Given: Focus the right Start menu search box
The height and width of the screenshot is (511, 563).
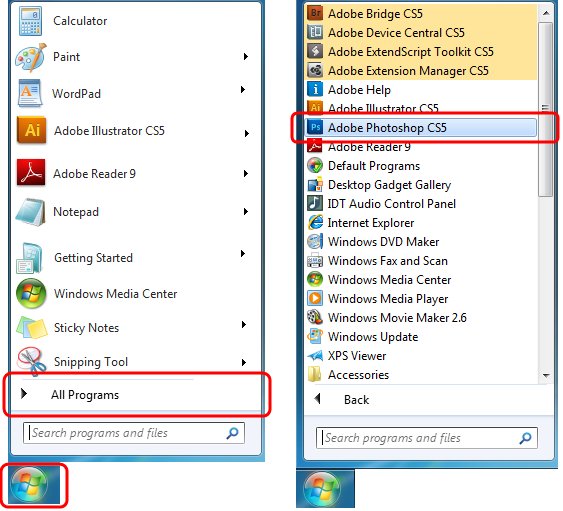Looking at the screenshot, I should pos(427,438).
